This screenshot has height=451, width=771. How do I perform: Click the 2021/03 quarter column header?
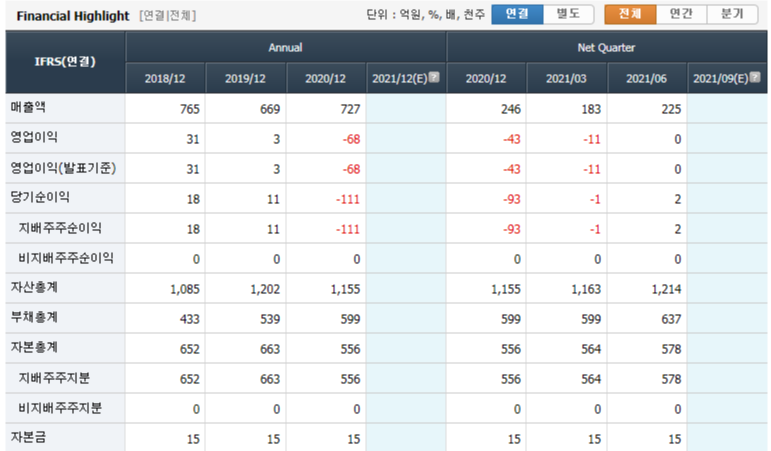click(x=566, y=79)
